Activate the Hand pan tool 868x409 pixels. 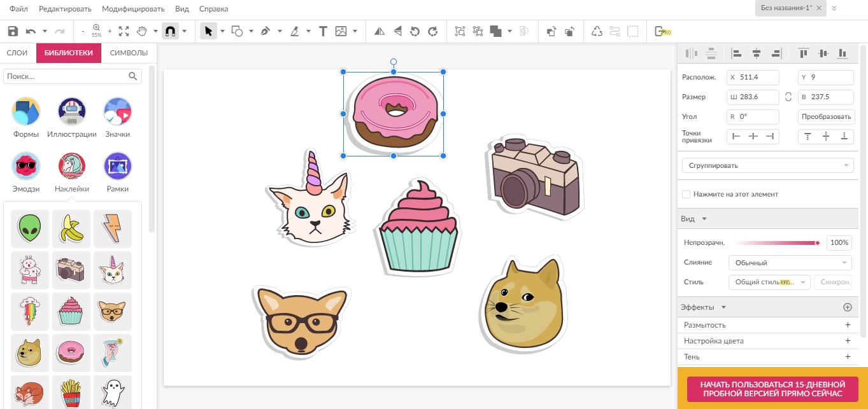141,31
